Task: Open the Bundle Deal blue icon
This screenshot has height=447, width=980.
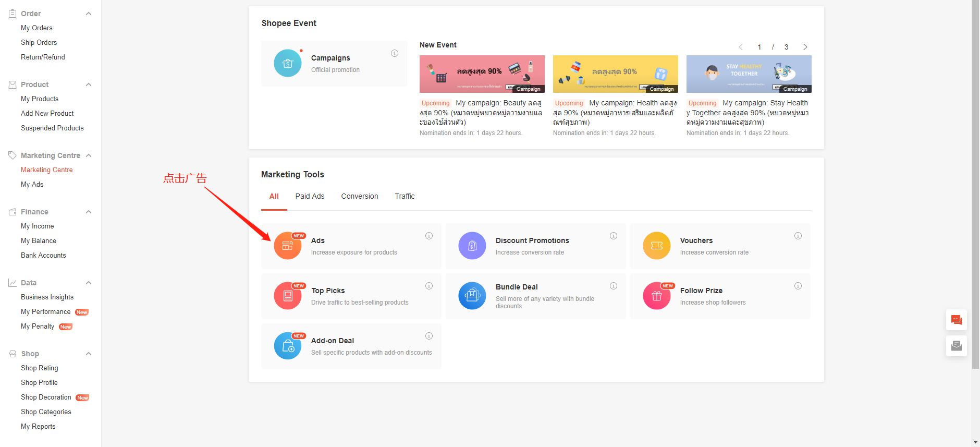Action: [472, 296]
